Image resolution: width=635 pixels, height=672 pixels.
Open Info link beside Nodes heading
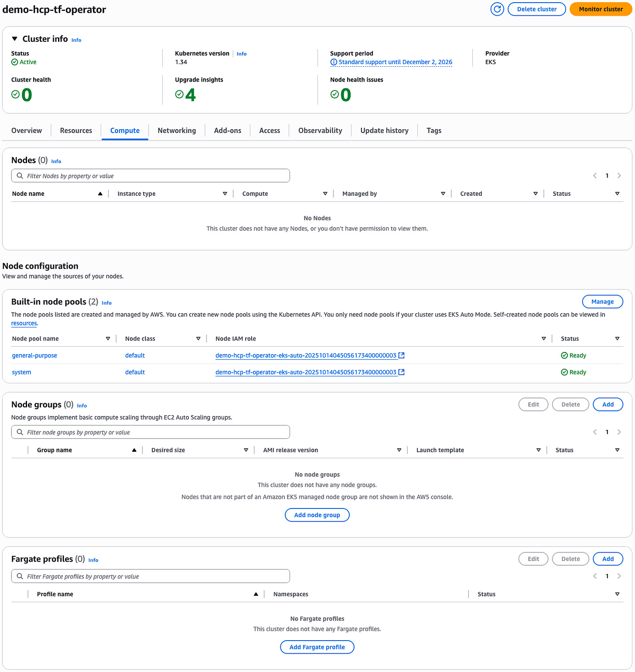coord(56,161)
